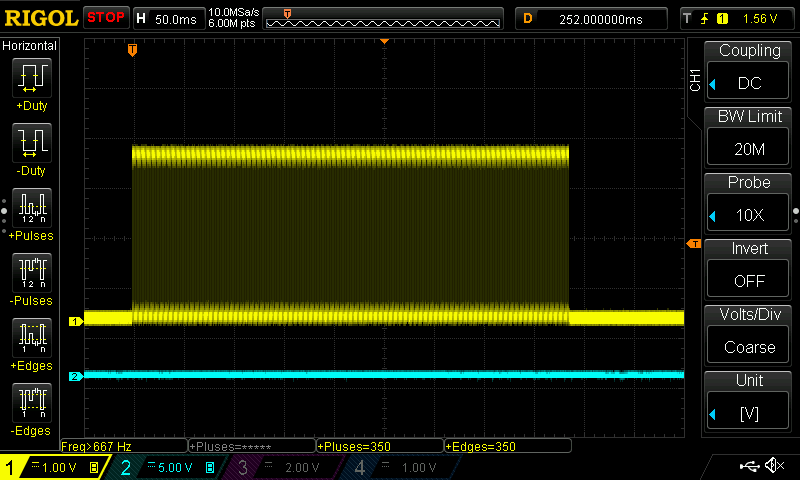The width and height of the screenshot is (800, 480).
Task: Click the USB connection status icon
Action: coord(750,466)
